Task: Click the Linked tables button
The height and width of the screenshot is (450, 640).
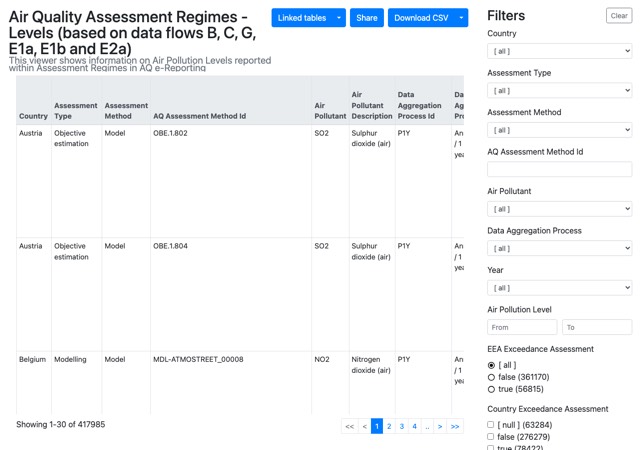Action: tap(302, 18)
